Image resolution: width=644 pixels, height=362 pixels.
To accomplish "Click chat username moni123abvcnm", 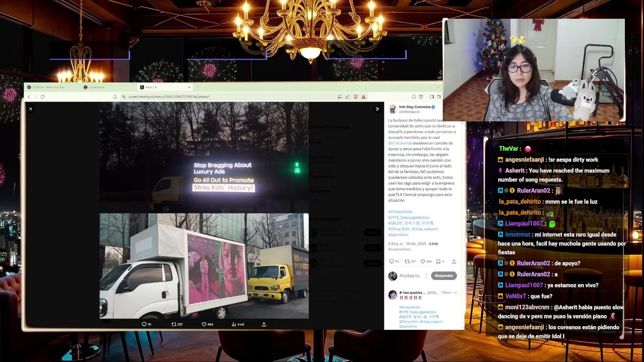I will [527, 307].
